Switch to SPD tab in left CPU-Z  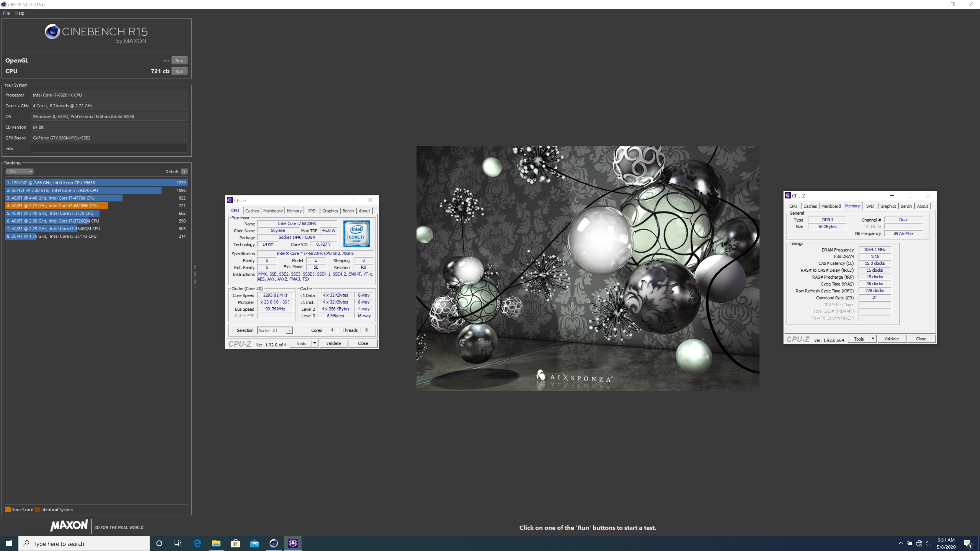click(x=312, y=211)
